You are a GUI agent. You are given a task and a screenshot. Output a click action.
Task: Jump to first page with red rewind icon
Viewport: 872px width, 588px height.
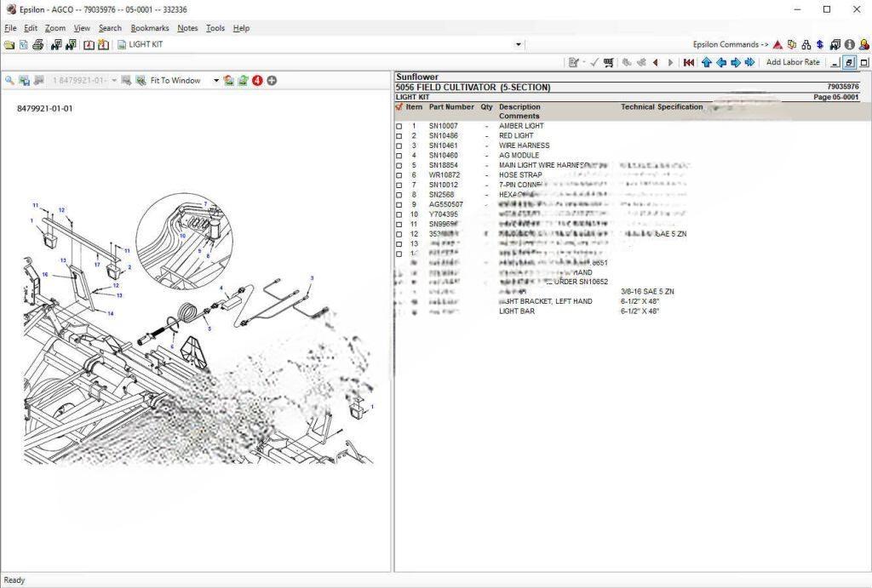(688, 62)
